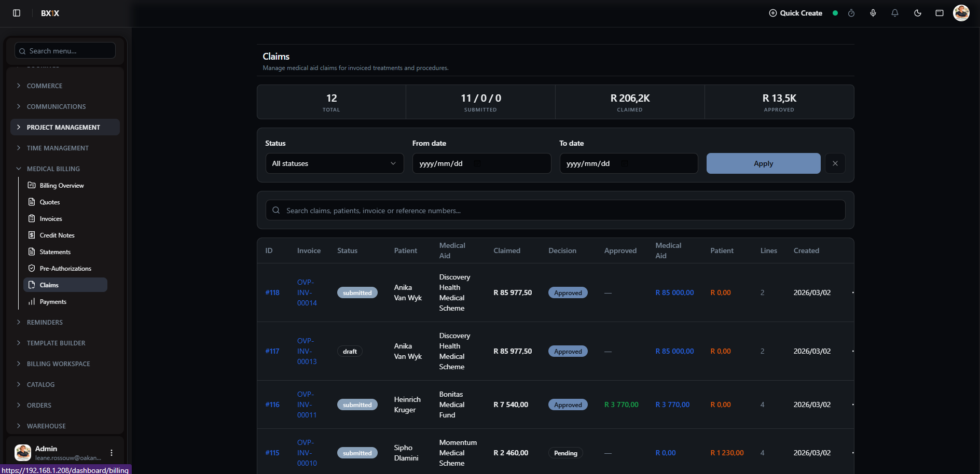
Task: Click the 'R 13,5K APPROVED' summary card
Action: pos(779,102)
